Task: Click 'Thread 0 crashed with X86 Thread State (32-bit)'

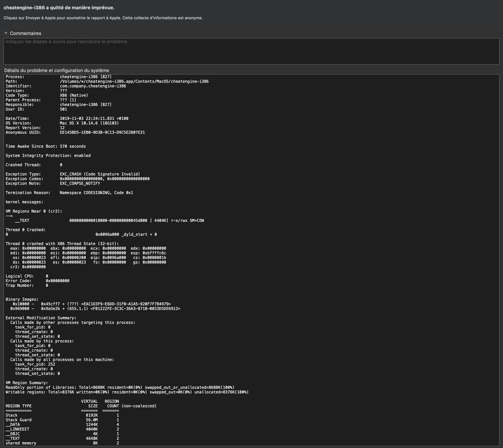Action: 62,244
